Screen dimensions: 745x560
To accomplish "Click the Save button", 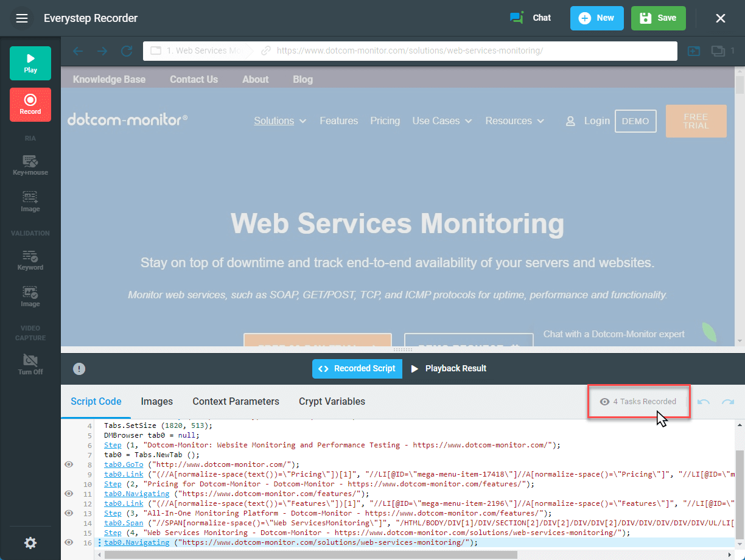I will [659, 18].
